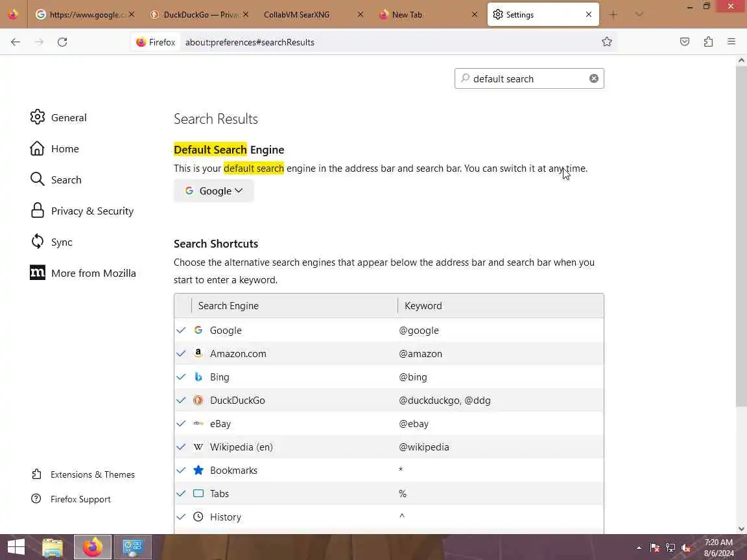747x560 pixels.
Task: Clear the settings search text
Action: (x=593, y=78)
